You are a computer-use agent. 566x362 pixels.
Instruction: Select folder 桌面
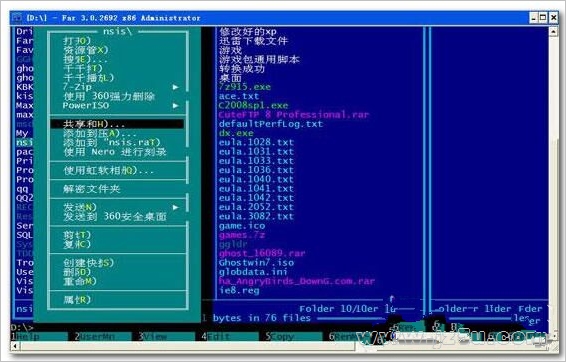point(230,78)
